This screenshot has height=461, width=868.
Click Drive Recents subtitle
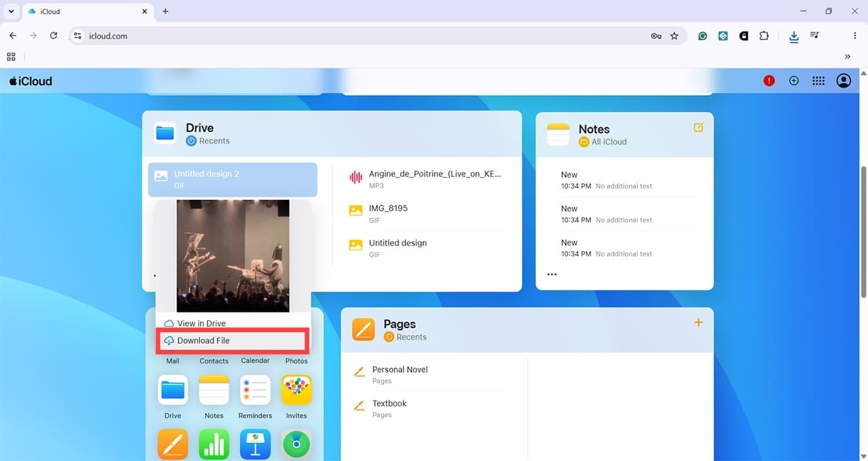coord(208,141)
